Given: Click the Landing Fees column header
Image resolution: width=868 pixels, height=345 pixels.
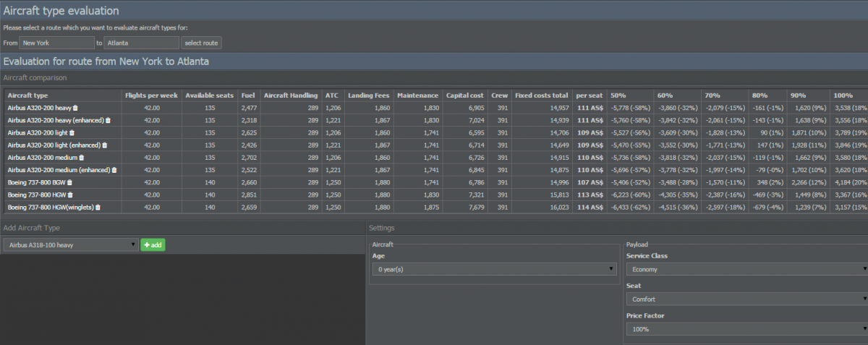Looking at the screenshot, I should 369,95.
